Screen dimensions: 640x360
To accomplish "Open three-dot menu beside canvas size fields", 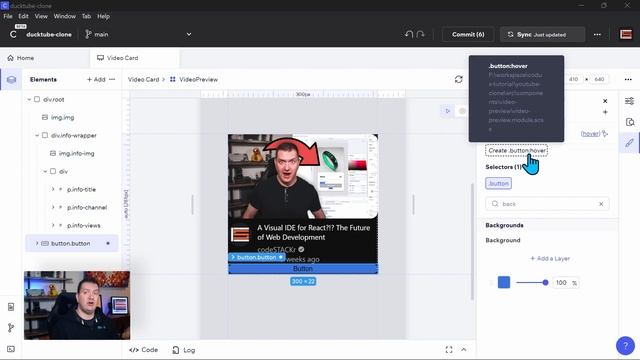I will tap(628, 79).
